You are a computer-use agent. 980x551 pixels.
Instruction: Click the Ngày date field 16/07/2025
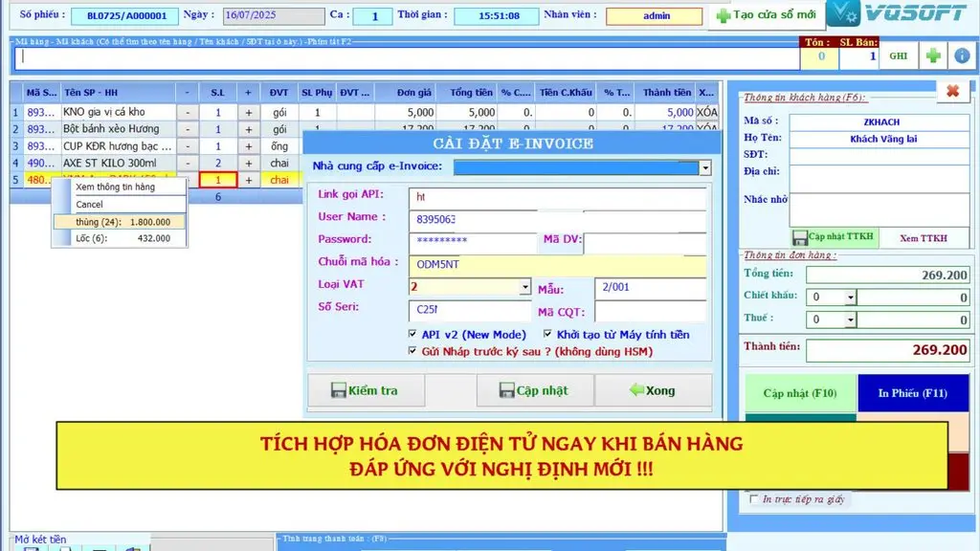274,15
